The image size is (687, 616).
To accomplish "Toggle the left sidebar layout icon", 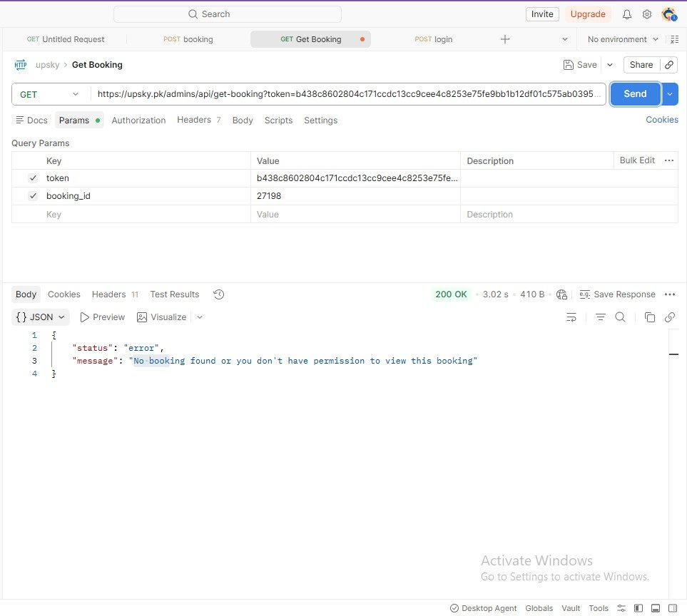I will click(x=638, y=608).
